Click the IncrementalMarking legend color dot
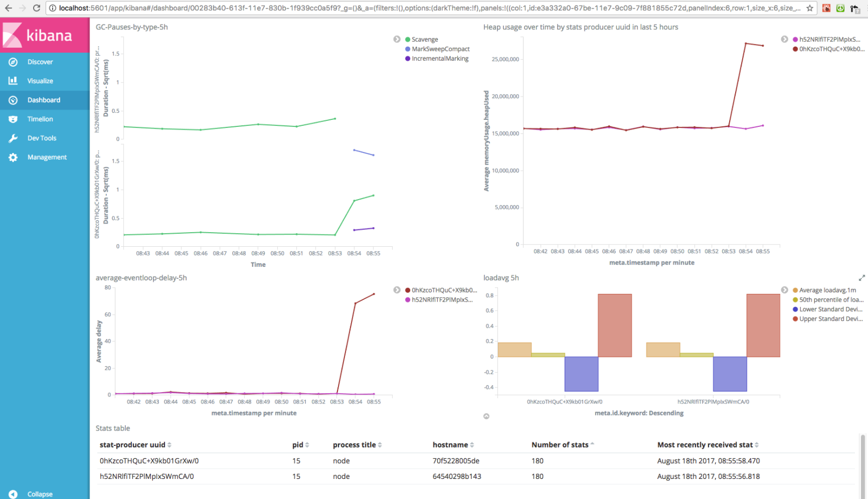 (x=407, y=59)
